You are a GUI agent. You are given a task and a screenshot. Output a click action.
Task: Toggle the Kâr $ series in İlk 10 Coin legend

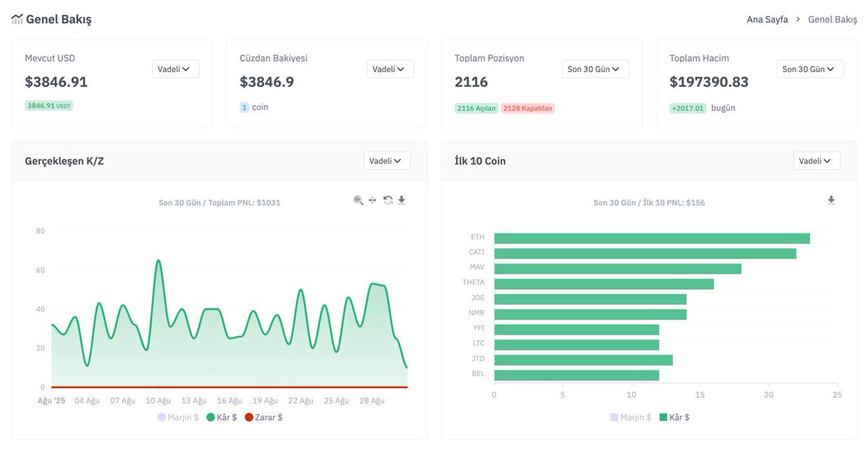[674, 417]
